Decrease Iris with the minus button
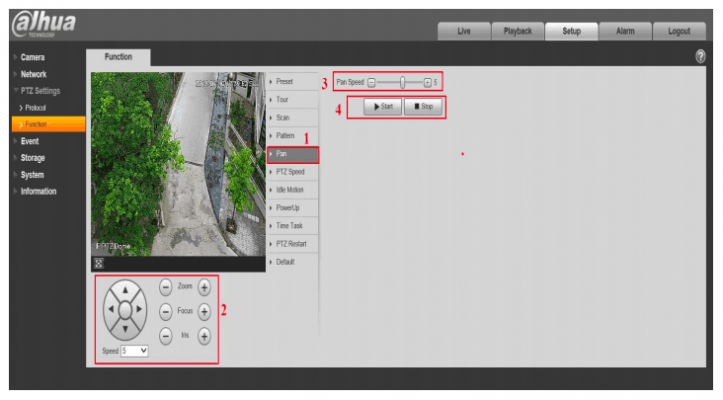This screenshot has width=723, height=400. (x=166, y=336)
